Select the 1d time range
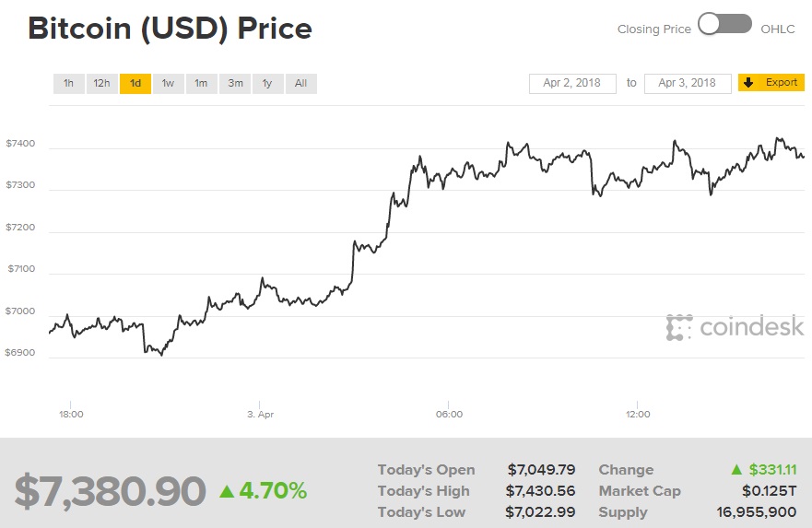Viewport: 812px width, 528px height. [135, 84]
